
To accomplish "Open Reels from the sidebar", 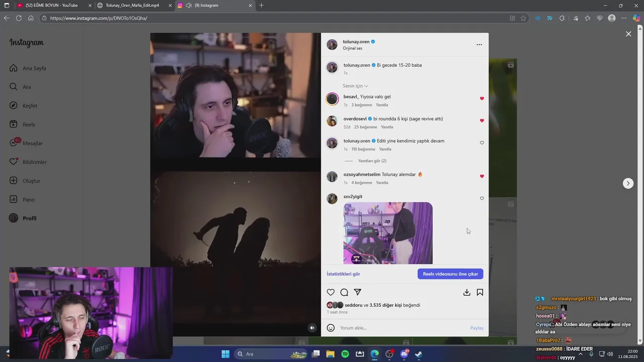I will (x=22, y=125).
